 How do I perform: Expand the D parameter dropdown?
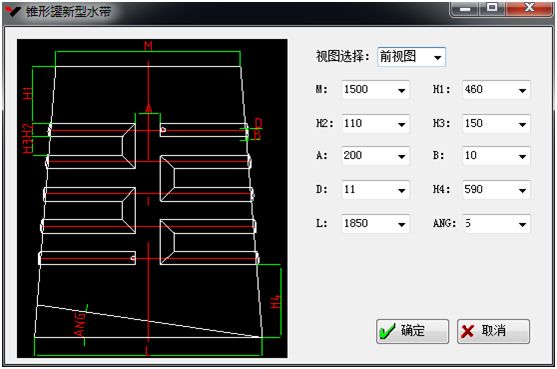[401, 190]
